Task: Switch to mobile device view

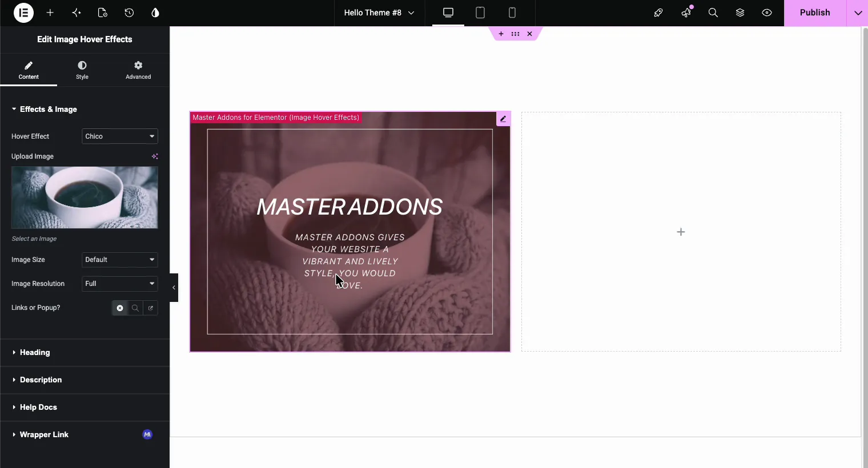Action: click(512, 13)
